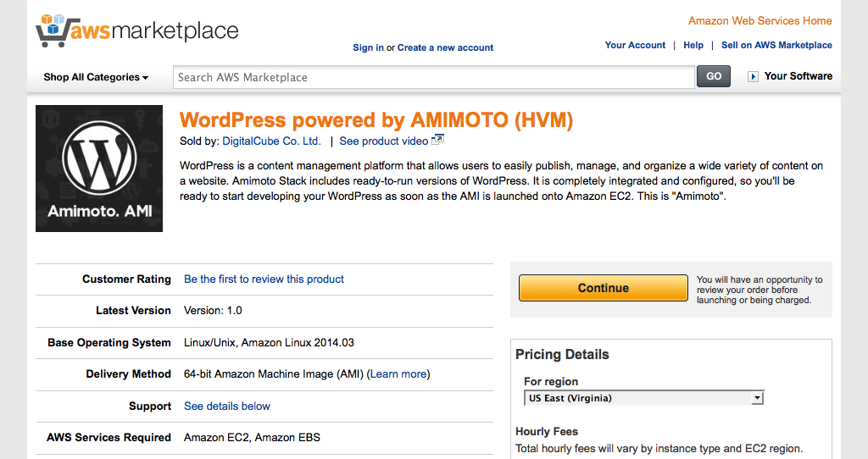Click the WordPress powered by AMIMOTO (HVM) title

(x=376, y=120)
